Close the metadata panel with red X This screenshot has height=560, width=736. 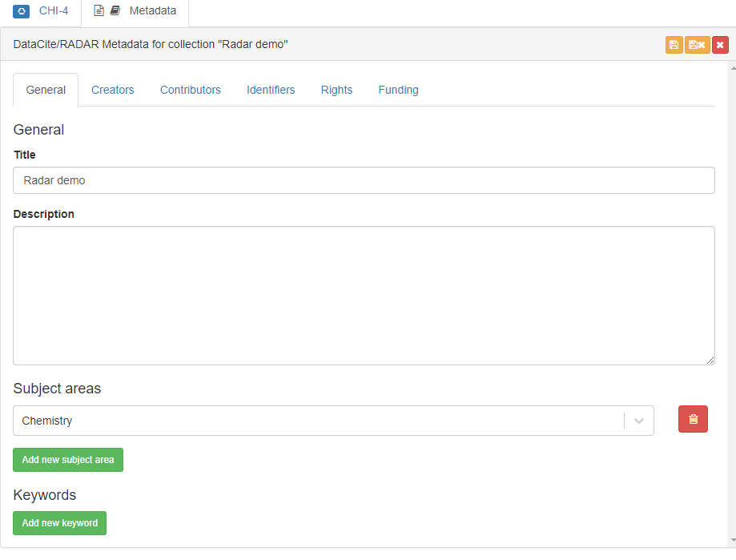pos(720,45)
